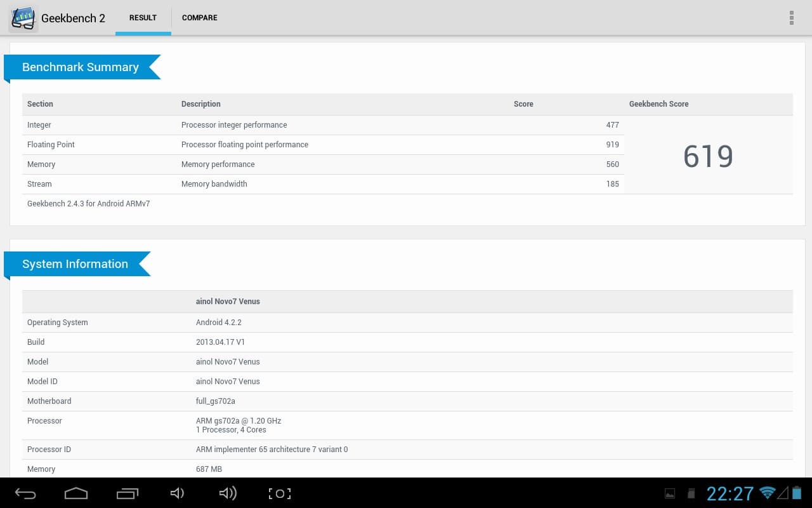Tap the Geekbench 2 app icon

coord(23,18)
